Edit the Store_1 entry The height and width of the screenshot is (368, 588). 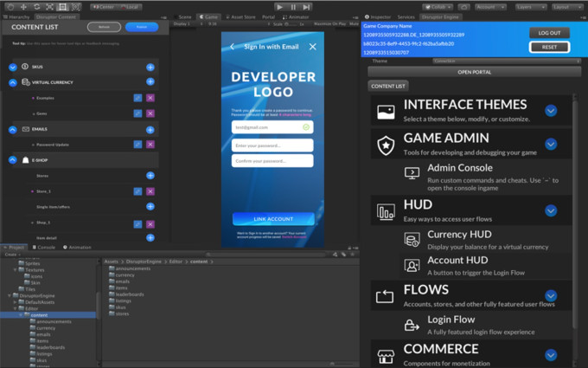tap(137, 191)
